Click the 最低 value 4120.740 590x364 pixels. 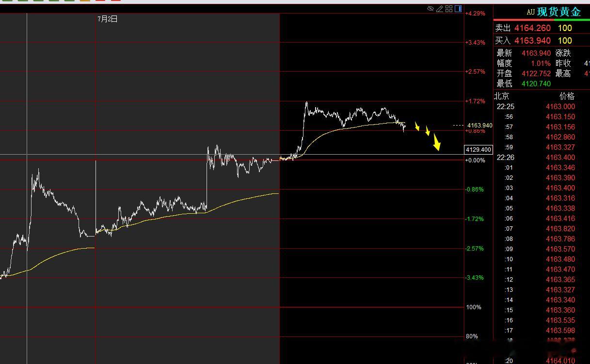click(536, 84)
